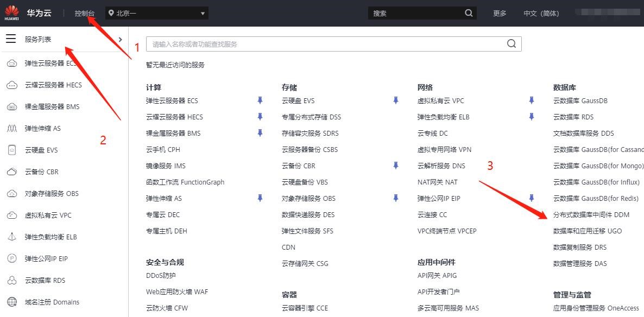Image resolution: width=644 pixels, height=317 pixels.
Task: Click the EIP sidebar icon
Action: (12, 259)
